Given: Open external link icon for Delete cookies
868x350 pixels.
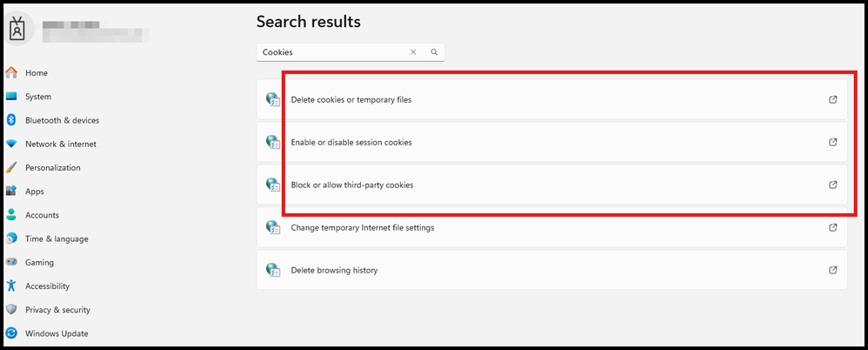Looking at the screenshot, I should (832, 99).
